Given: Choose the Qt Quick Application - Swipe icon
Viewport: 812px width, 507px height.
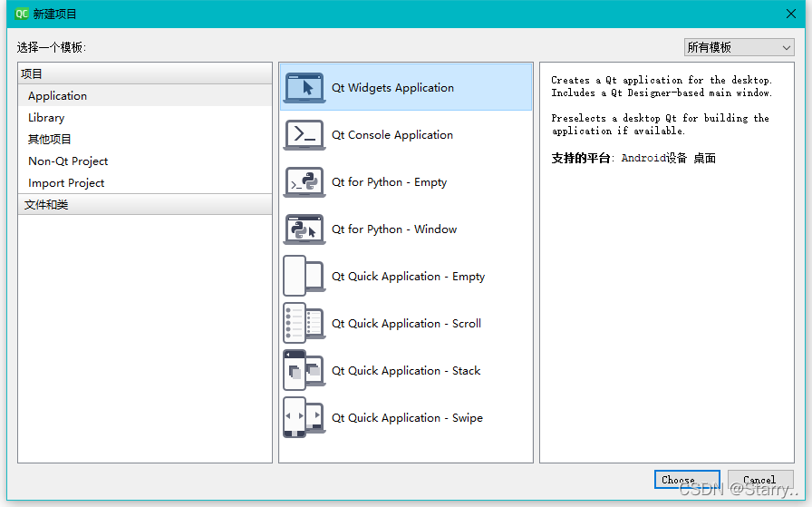Looking at the screenshot, I should click(304, 417).
